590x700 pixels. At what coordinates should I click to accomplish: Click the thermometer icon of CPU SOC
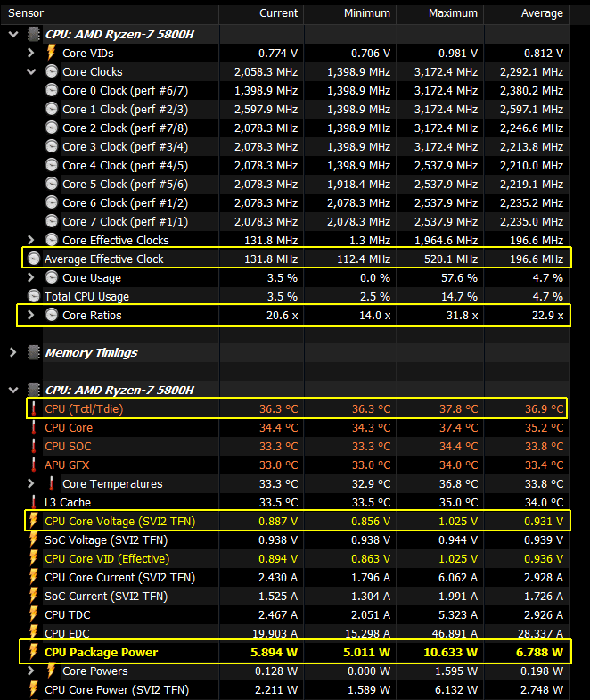pos(34,446)
